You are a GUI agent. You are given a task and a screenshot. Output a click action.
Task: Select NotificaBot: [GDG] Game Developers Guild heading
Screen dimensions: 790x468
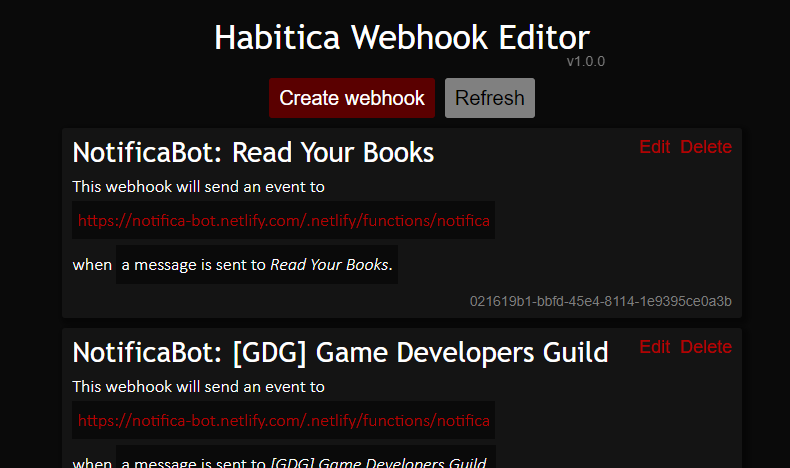point(341,352)
